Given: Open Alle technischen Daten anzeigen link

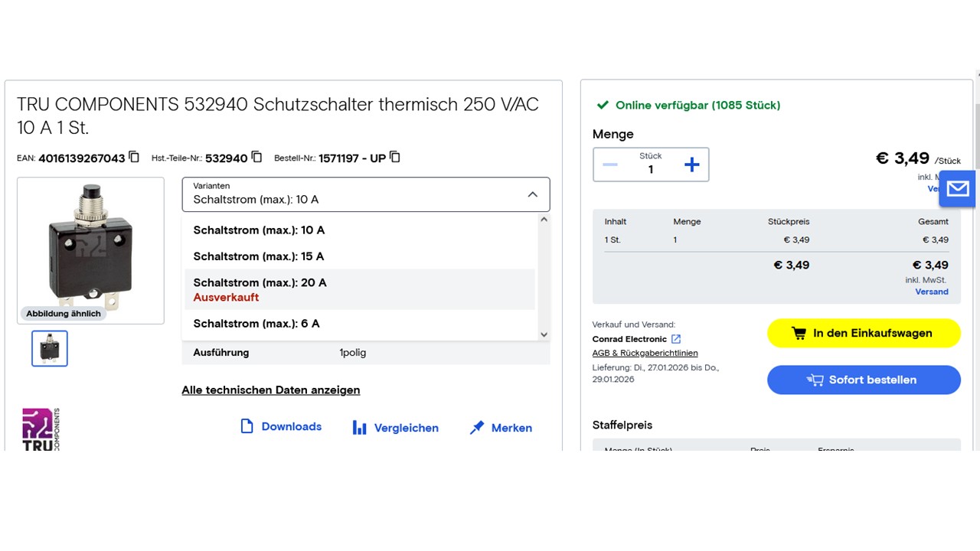Looking at the screenshot, I should pyautogui.click(x=270, y=390).
